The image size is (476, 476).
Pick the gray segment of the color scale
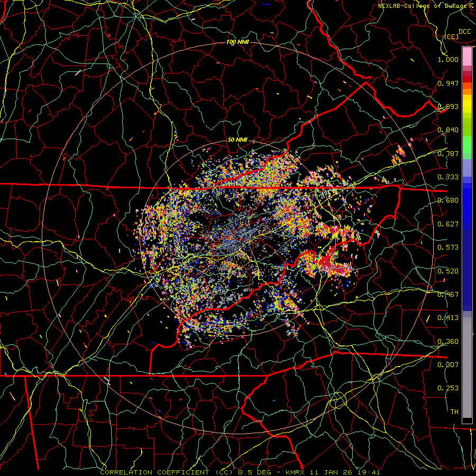coord(467,368)
